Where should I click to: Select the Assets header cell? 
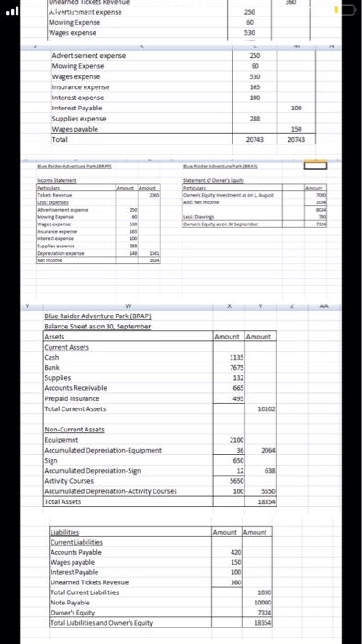coord(129,337)
